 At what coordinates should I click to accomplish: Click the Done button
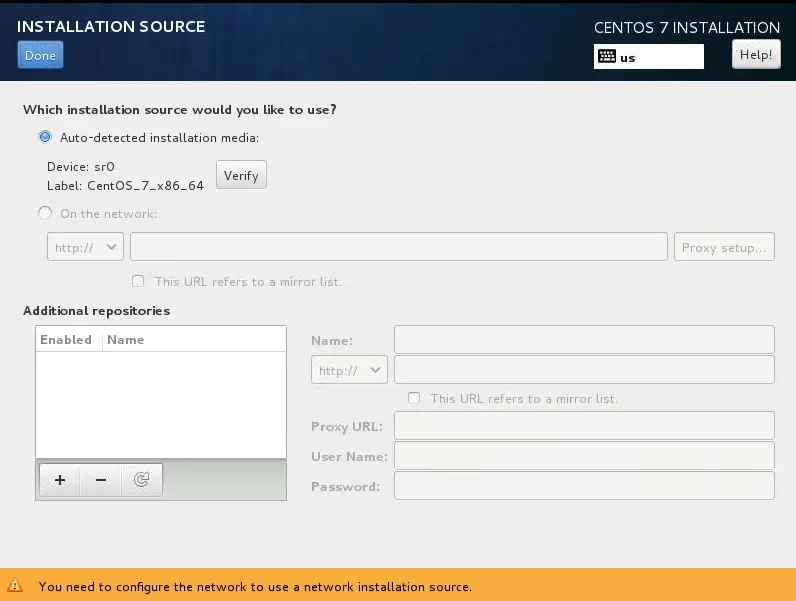41,55
